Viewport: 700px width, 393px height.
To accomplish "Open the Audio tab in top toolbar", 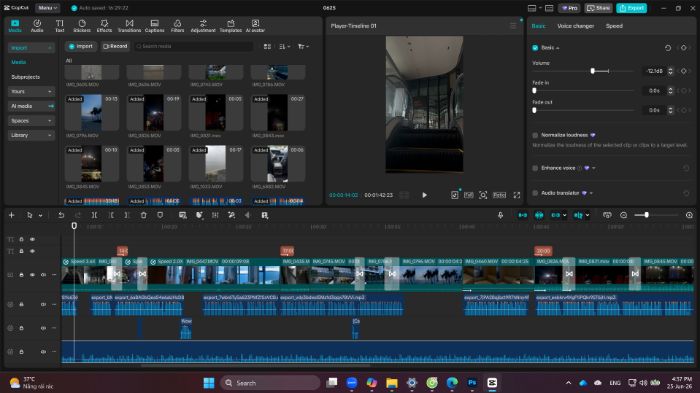I will 37,26.
